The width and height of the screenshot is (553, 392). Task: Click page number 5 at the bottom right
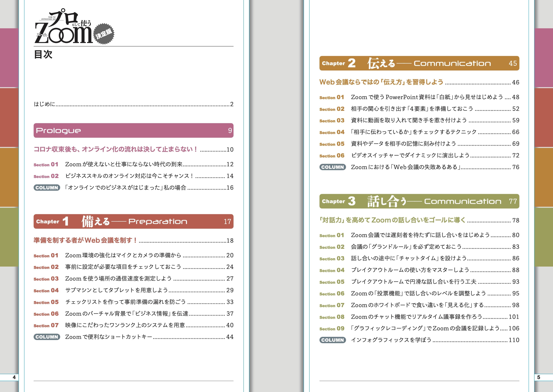point(538,377)
